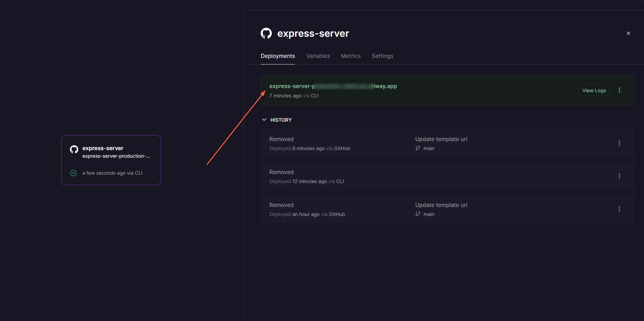
Task: Open the Metrics tab
Action: click(351, 56)
